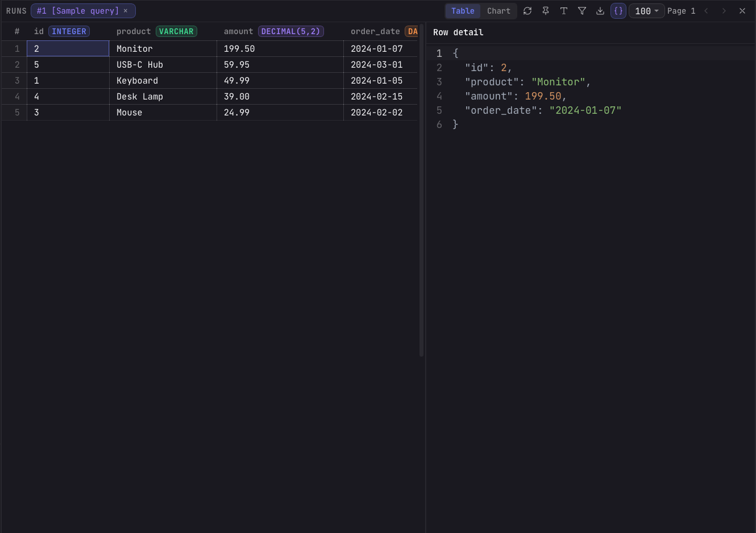This screenshot has height=533, width=756.
Task: Pin the results panel with the pin icon
Action: point(546,11)
